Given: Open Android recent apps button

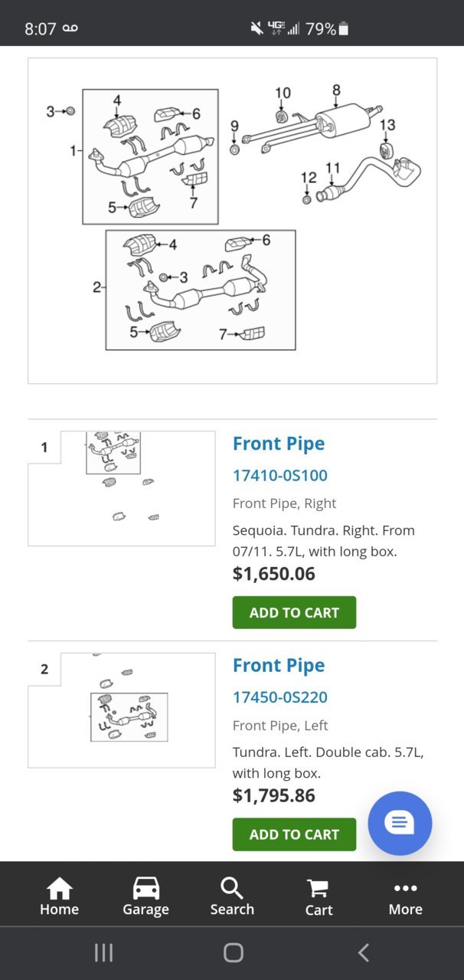Looking at the screenshot, I should 103,952.
